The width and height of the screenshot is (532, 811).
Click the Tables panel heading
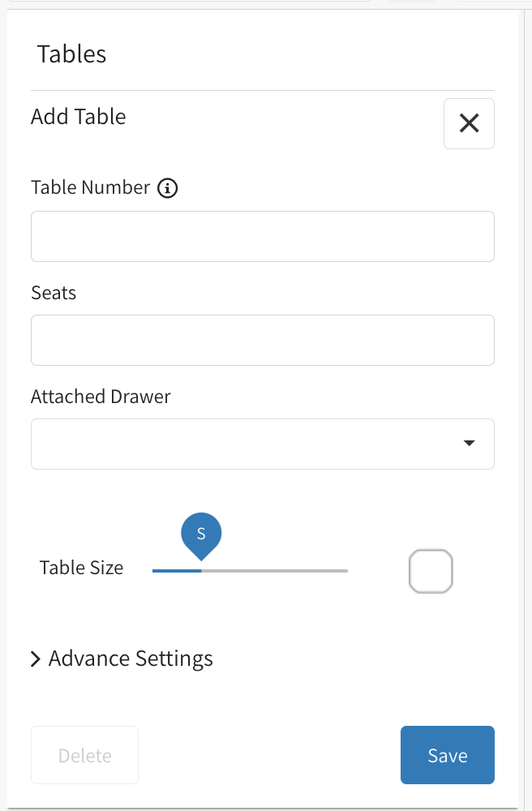click(x=71, y=54)
